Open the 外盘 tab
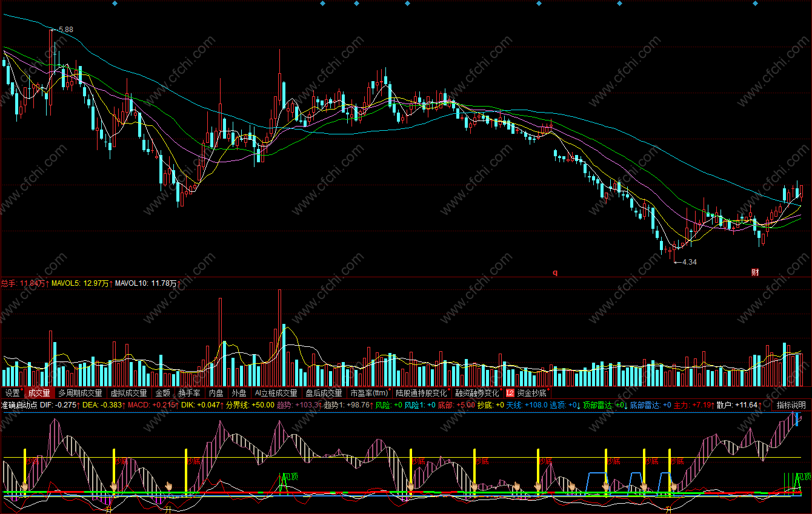The height and width of the screenshot is (514, 812). (x=239, y=393)
